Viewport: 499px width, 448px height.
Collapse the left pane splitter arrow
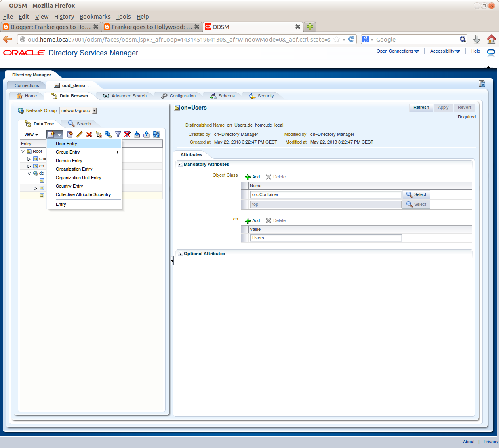[172, 261]
